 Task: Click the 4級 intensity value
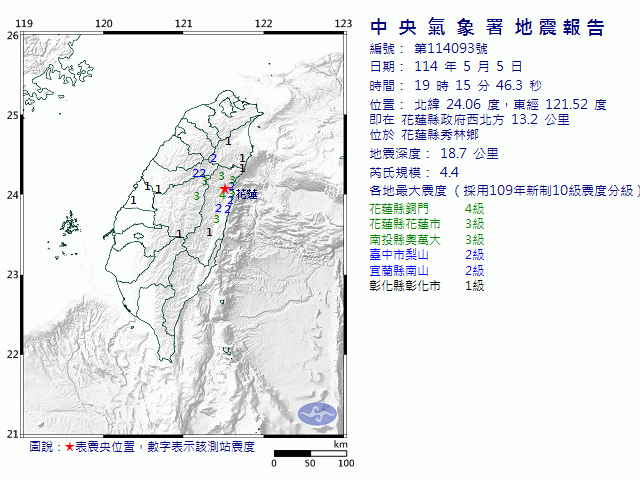coord(475,209)
